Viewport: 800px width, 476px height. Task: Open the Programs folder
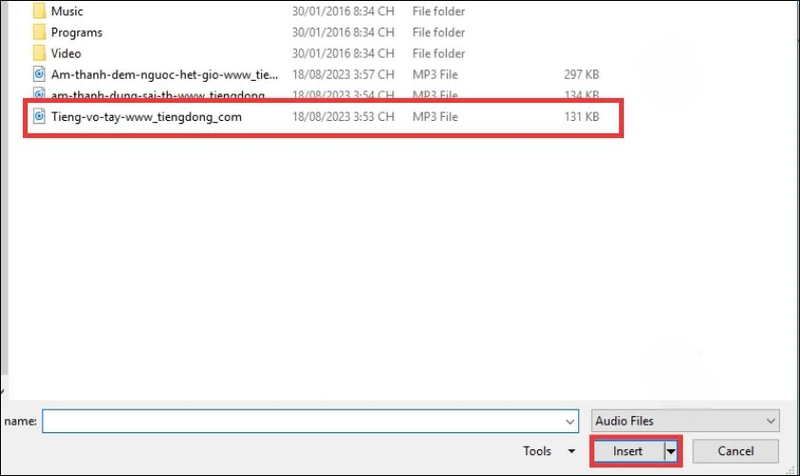pos(77,33)
